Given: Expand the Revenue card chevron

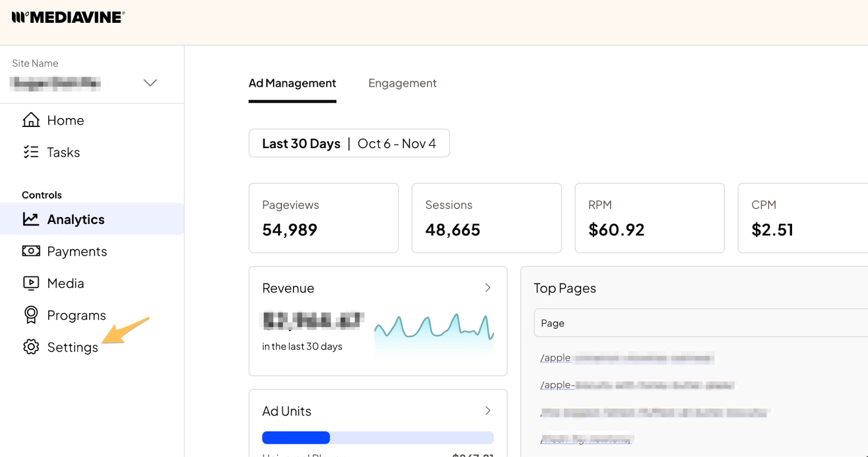Looking at the screenshot, I should tap(488, 288).
